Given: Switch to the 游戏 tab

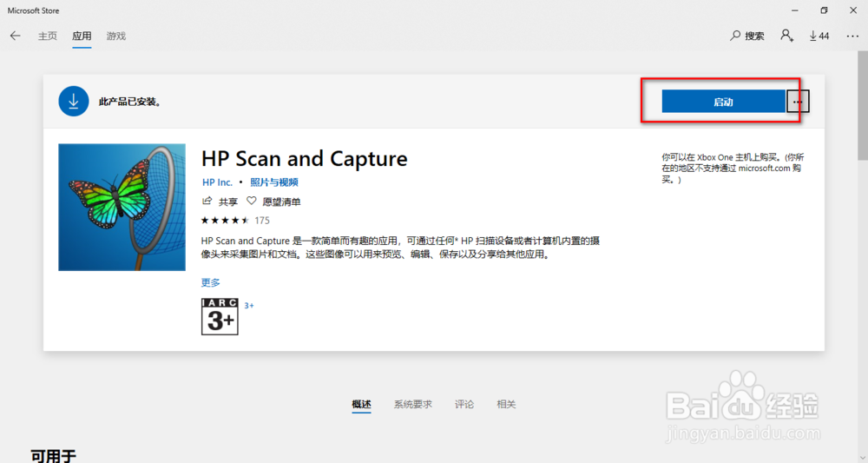Looking at the screenshot, I should coord(116,36).
